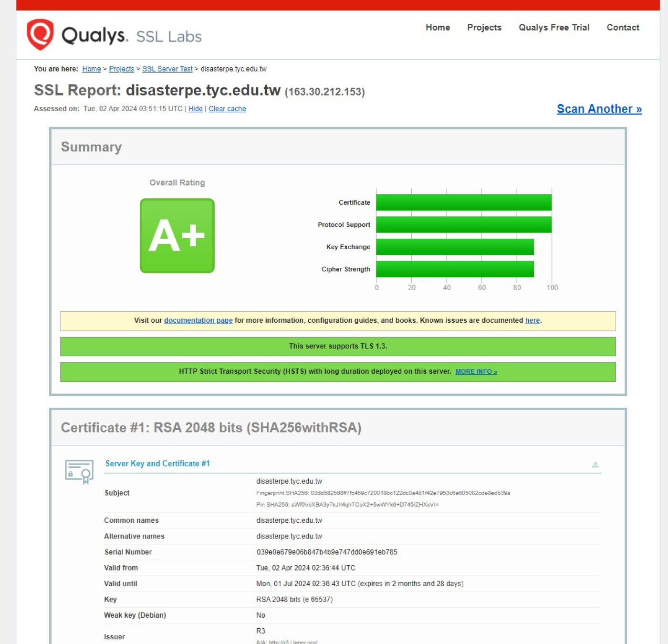Viewport: 668px width, 644px height.
Task: Click the Qualys shield logo icon
Action: click(40, 34)
